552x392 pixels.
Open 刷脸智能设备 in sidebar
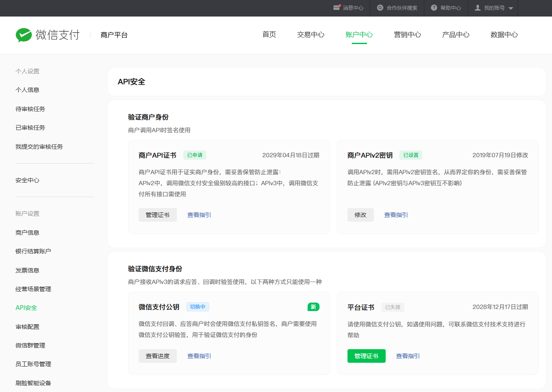point(34,383)
